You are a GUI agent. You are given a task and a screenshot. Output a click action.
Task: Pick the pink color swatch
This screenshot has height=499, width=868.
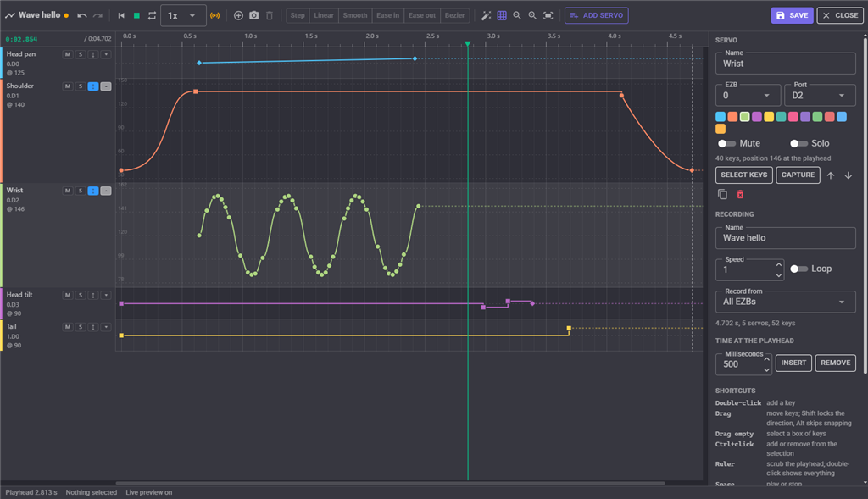tap(793, 117)
